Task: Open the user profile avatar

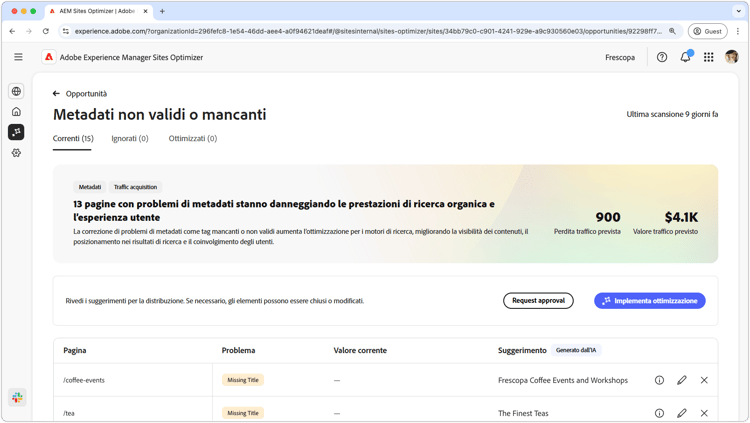Action: point(731,57)
